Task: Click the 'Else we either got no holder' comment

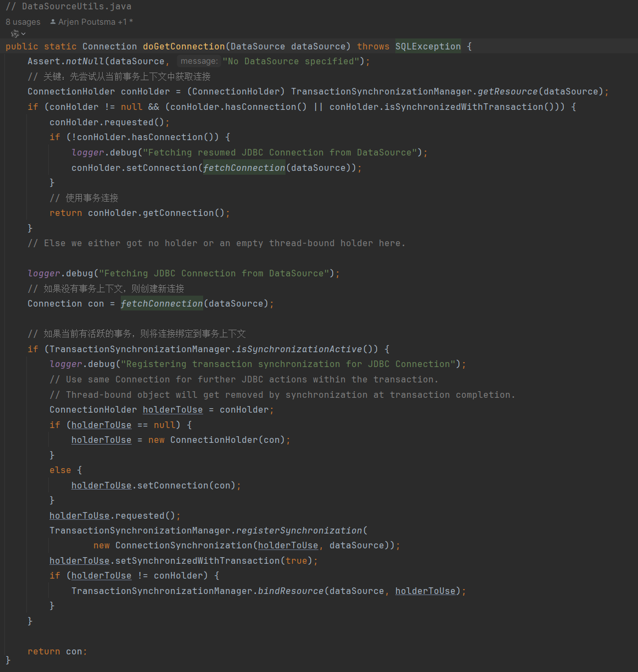Action: [x=217, y=243]
